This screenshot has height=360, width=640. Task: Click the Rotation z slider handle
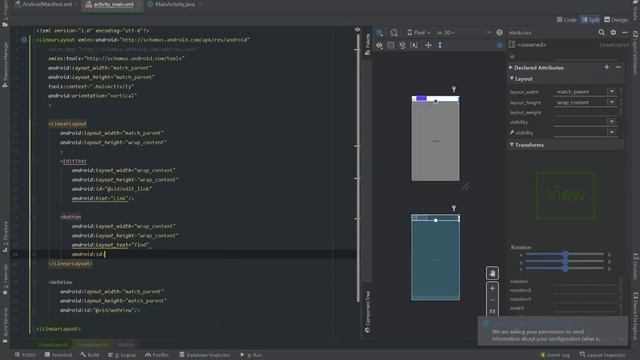[565, 268]
